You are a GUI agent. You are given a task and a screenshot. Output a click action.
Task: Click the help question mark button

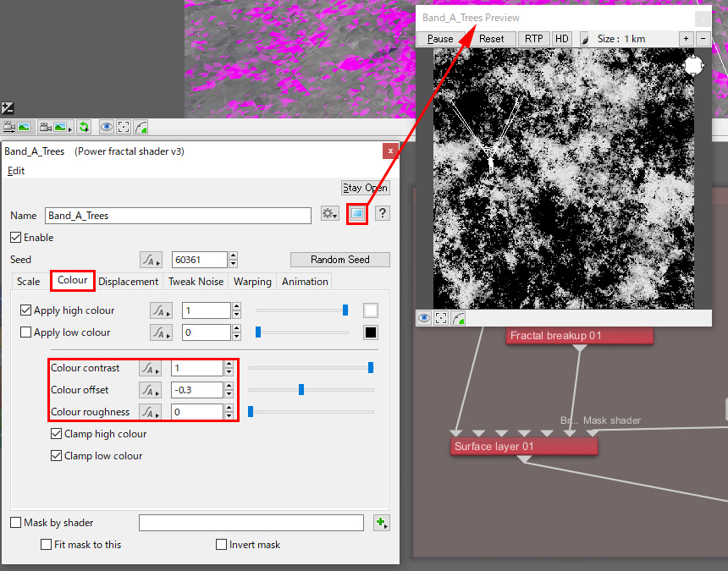pyautogui.click(x=383, y=215)
